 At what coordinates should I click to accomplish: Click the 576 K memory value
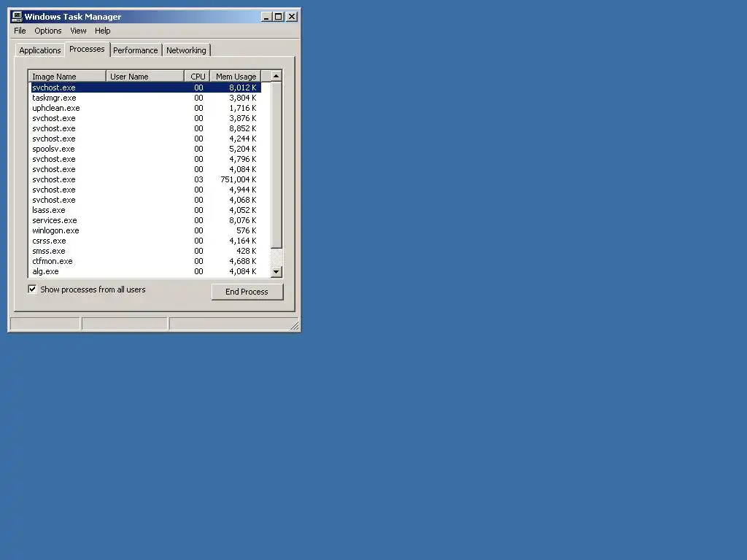(247, 230)
